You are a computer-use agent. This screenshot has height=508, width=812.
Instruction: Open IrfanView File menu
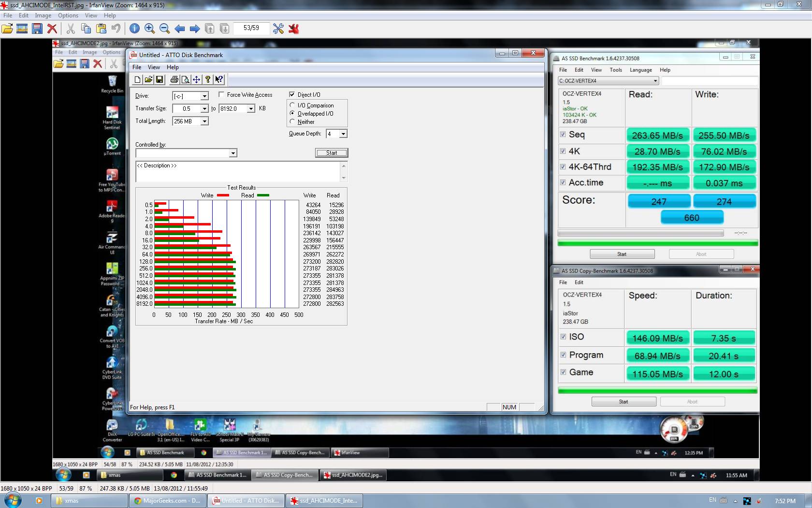pos(8,15)
